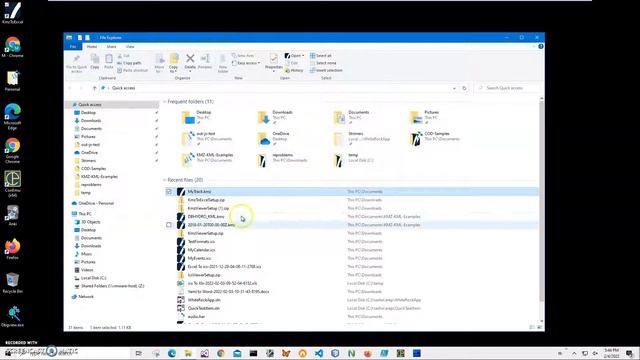640x360 pixels.
Task: Open the File menu tab
Action: click(73, 47)
